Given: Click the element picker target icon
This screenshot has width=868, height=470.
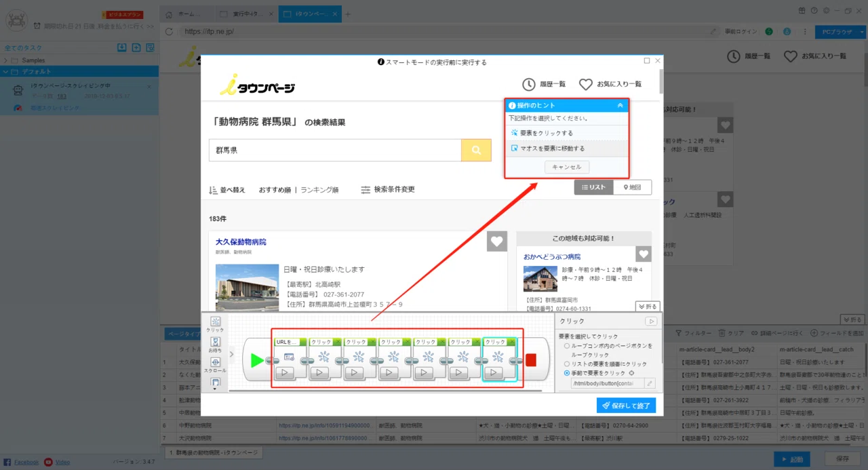Looking at the screenshot, I should [x=632, y=373].
